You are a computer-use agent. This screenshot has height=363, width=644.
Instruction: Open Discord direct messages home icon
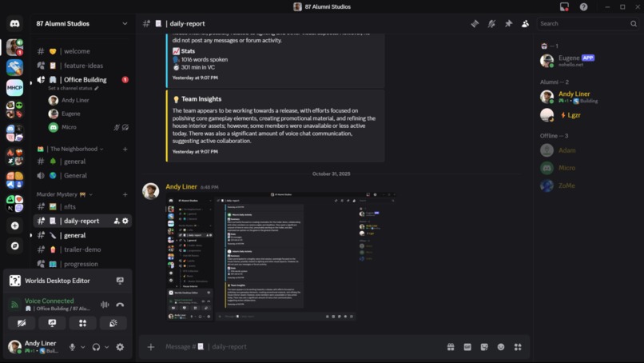click(x=15, y=24)
